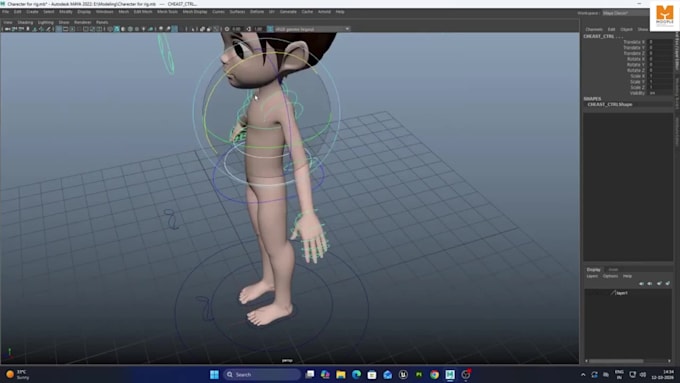The image size is (680, 383).
Task: Click the viewport exposure value field
Action: click(236, 29)
